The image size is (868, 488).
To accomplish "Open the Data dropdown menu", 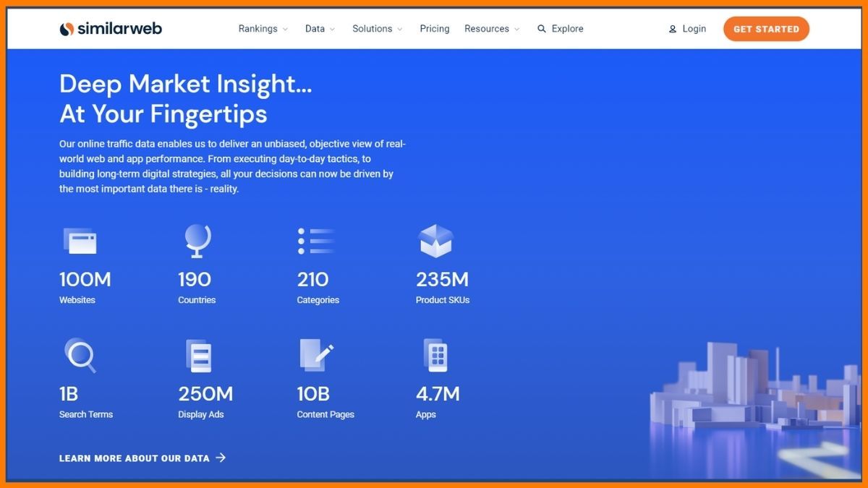I will point(314,28).
